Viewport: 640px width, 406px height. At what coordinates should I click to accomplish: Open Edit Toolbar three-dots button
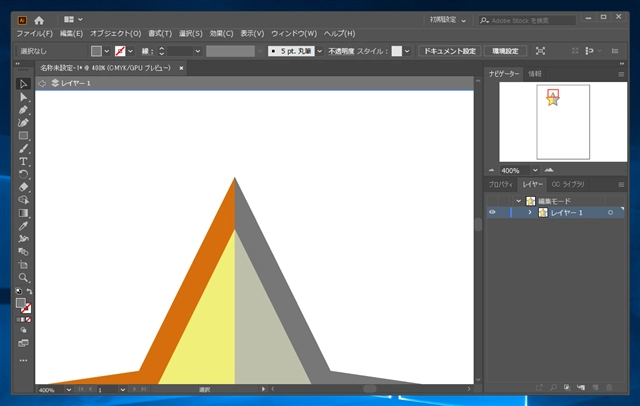click(x=23, y=361)
